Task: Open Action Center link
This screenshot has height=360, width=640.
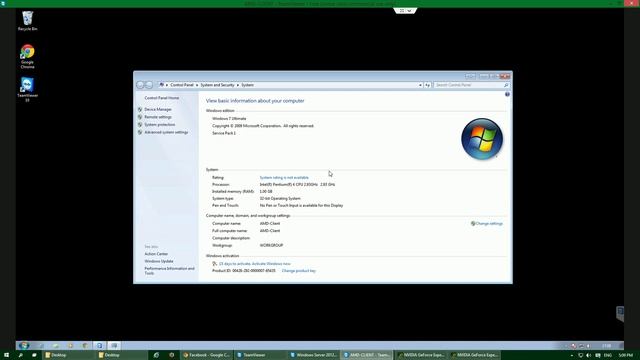Action: click(x=156, y=254)
